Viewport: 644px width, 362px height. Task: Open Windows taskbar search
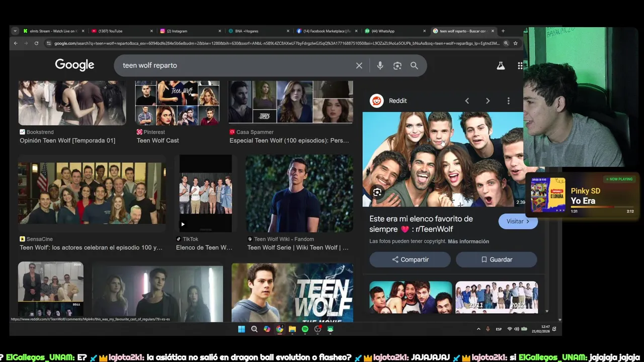point(254,329)
